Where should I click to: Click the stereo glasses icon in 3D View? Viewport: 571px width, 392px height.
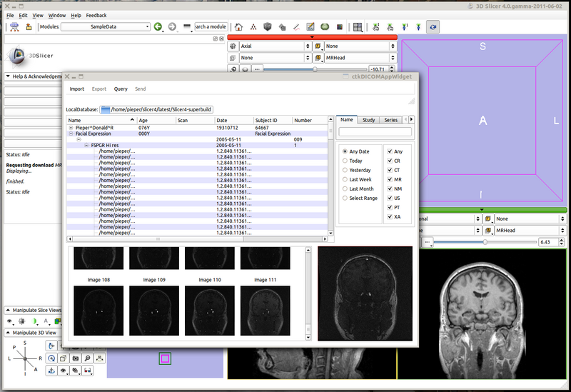click(87, 371)
